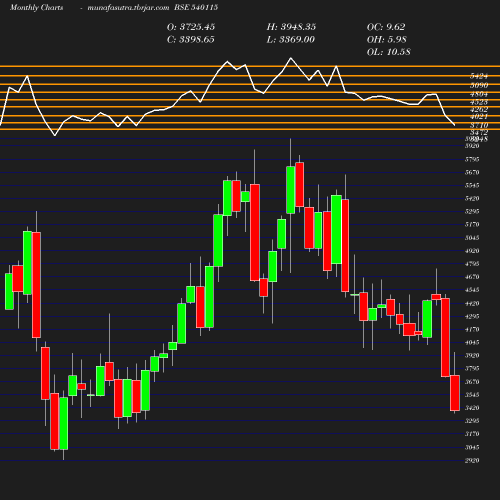Screen dimensions: 500x500
Task: Click the 4045 price axis label
Action: 472,343
